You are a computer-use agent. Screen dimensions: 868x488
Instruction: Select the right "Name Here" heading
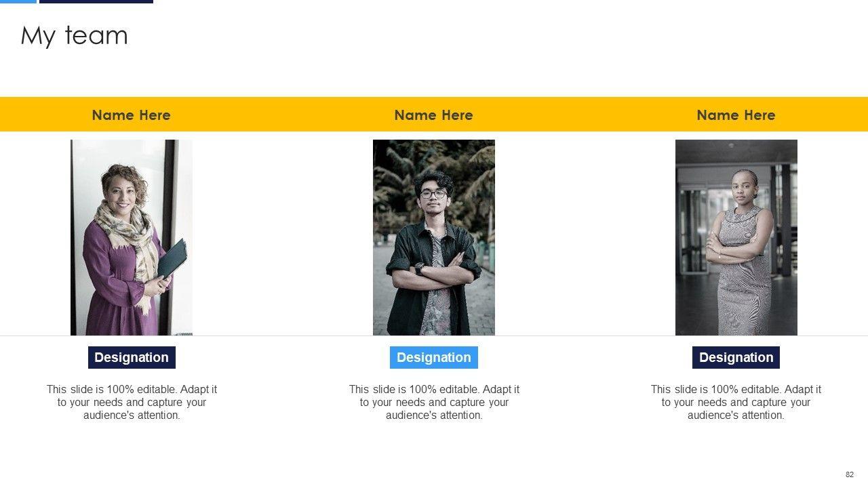[736, 115]
